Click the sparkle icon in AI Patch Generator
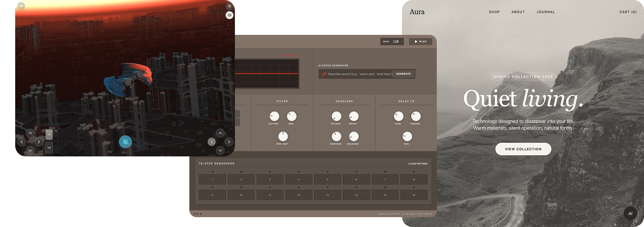This screenshot has width=644, height=227. (324, 74)
